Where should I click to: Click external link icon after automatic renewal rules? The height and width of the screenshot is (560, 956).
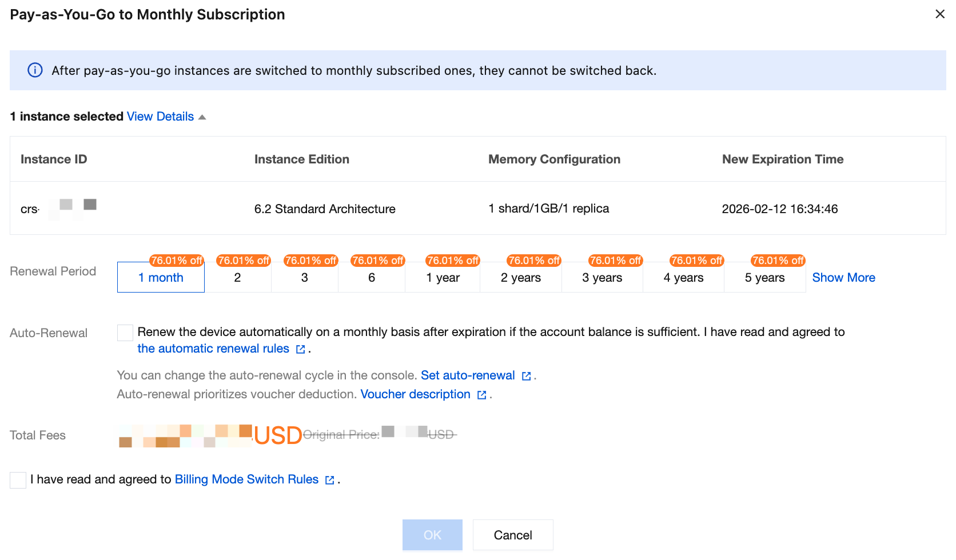pos(301,349)
